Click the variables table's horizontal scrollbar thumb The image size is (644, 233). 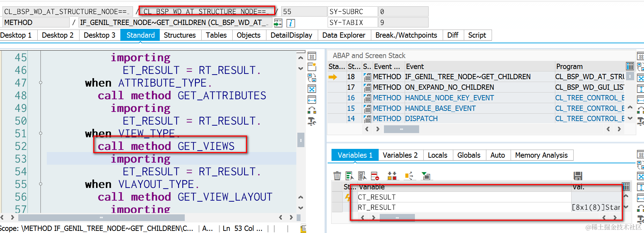click(x=397, y=218)
